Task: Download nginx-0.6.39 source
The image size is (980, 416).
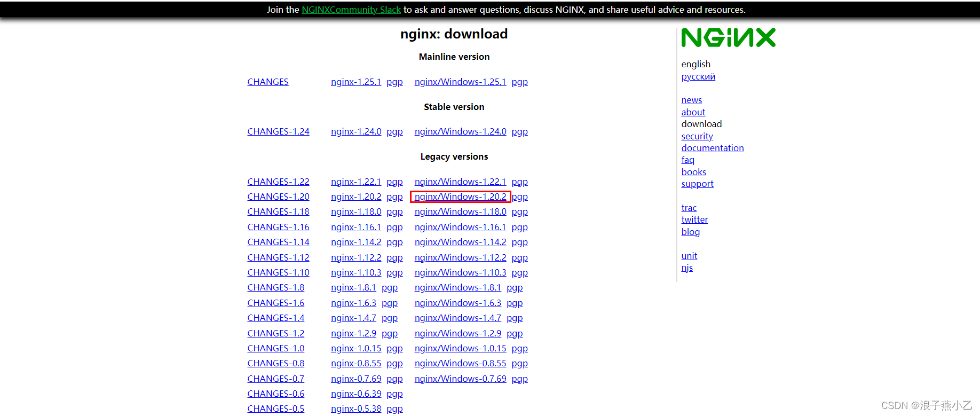Action: (356, 394)
